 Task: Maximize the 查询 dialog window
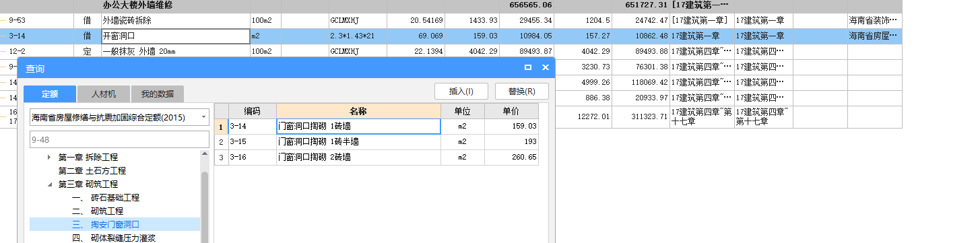(x=528, y=67)
